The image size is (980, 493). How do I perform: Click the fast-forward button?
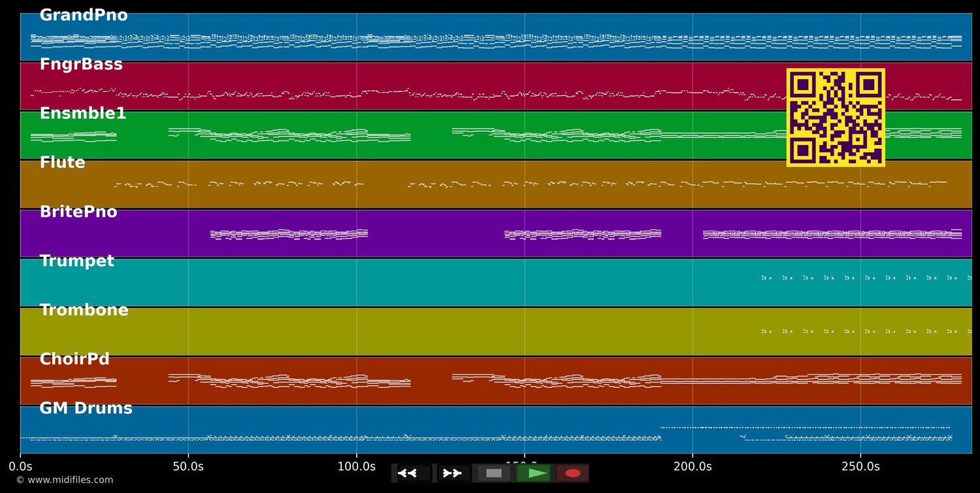tap(454, 473)
